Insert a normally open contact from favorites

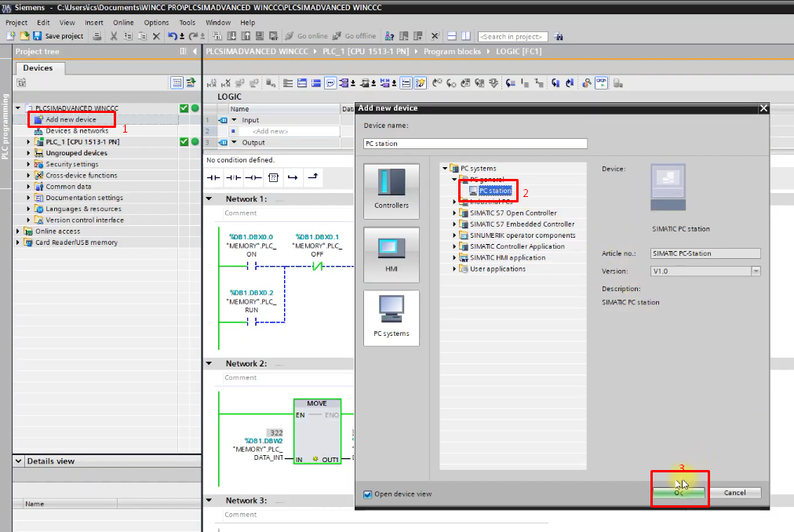[213, 177]
